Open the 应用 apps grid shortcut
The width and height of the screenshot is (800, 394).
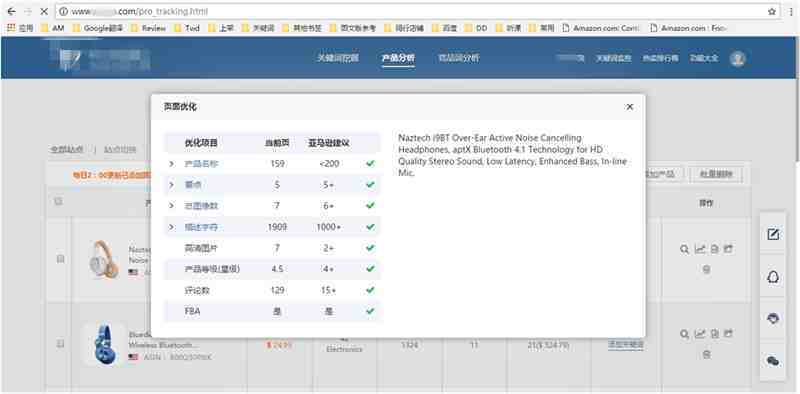[20, 28]
